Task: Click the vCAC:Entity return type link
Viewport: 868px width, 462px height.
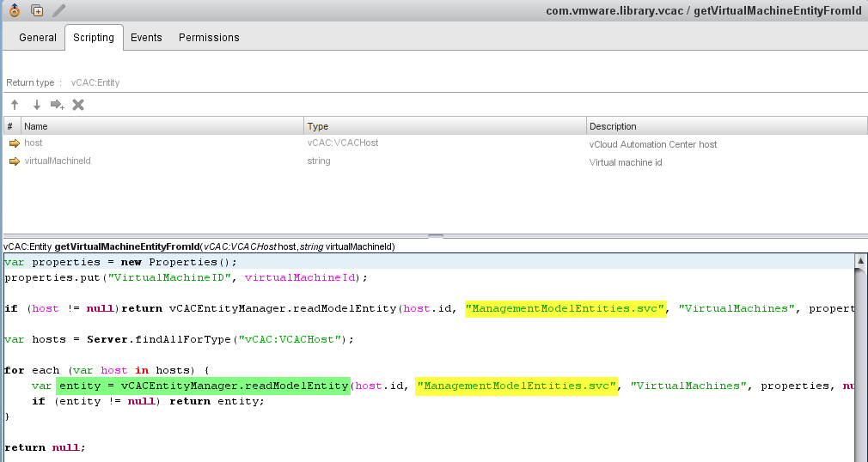Action: (x=95, y=82)
